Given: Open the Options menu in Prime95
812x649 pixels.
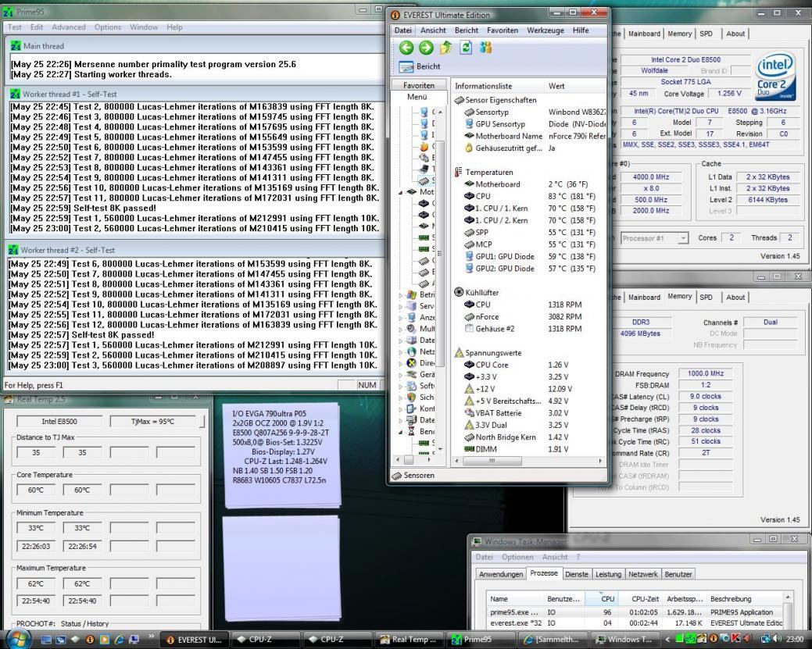Looking at the screenshot, I should tap(108, 27).
